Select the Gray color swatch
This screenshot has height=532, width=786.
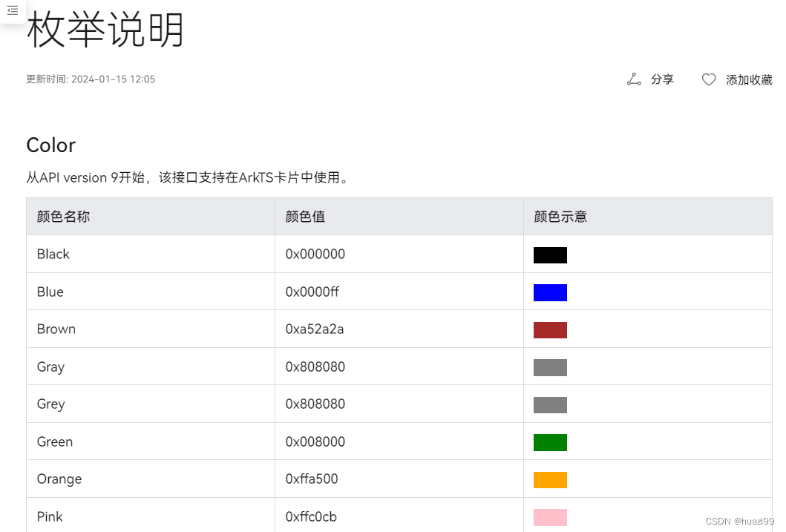[550, 368]
